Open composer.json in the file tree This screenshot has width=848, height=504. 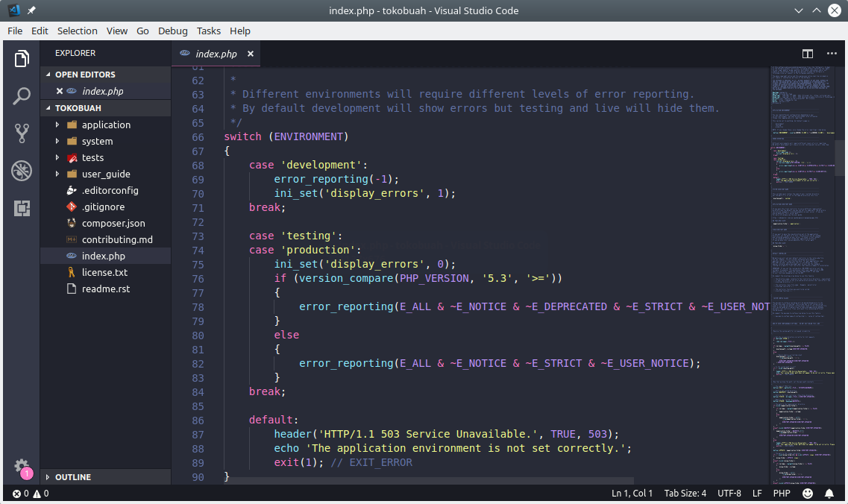pos(113,223)
